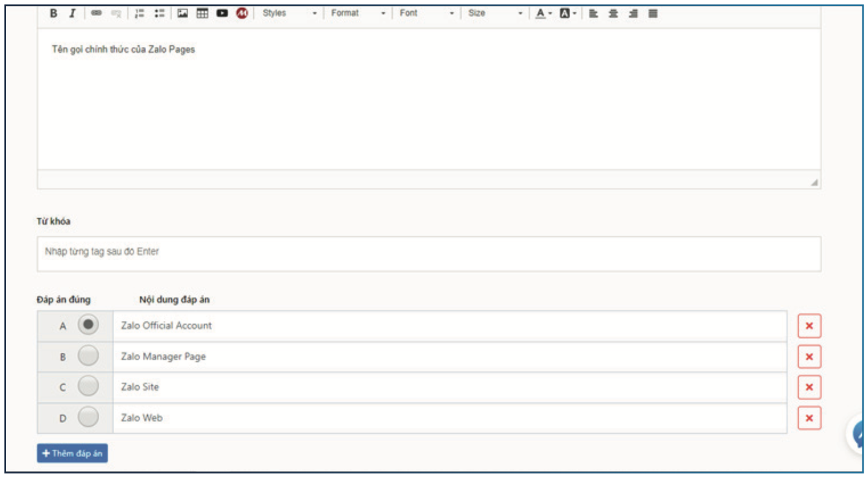Open the text color picker
Screen dimensions: 868x479
(543, 13)
